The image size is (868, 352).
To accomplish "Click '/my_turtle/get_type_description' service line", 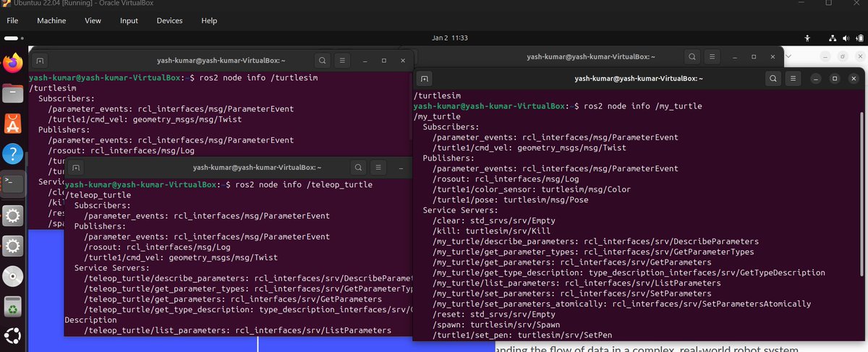I will [629, 273].
